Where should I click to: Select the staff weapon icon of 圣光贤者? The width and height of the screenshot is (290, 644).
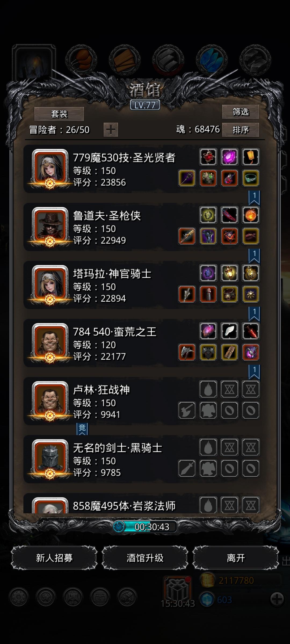click(187, 178)
